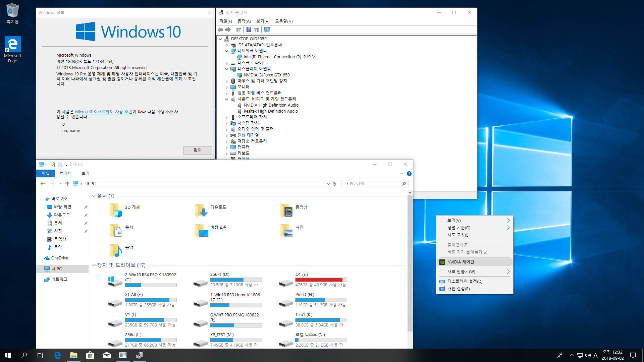This screenshot has width=644, height=362.
Task: Open the Recycle Bin desktop icon
Action: [x=13, y=13]
